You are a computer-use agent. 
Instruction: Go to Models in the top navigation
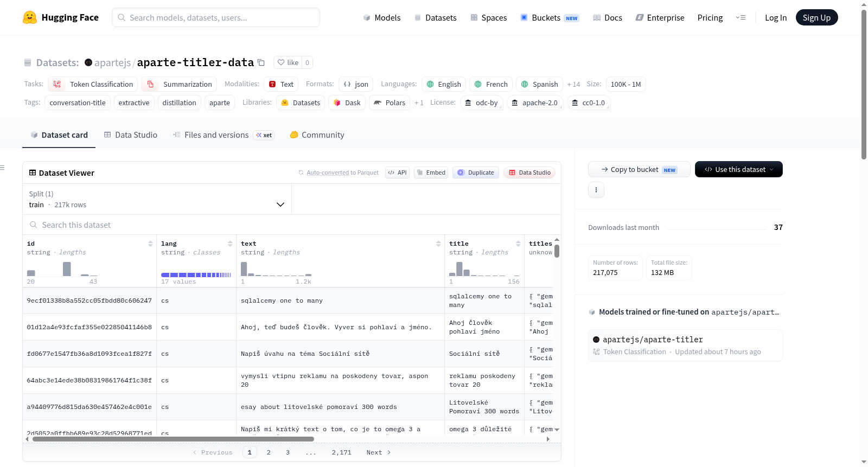pyautogui.click(x=382, y=17)
